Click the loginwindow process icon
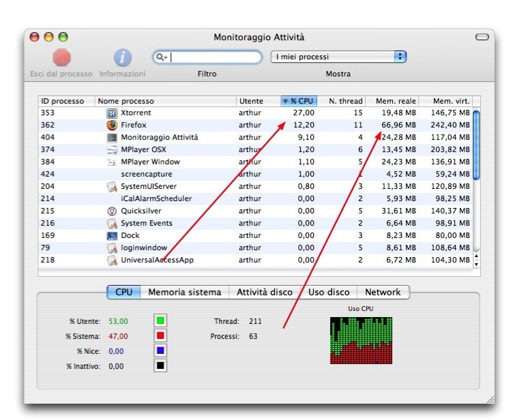 (x=112, y=248)
